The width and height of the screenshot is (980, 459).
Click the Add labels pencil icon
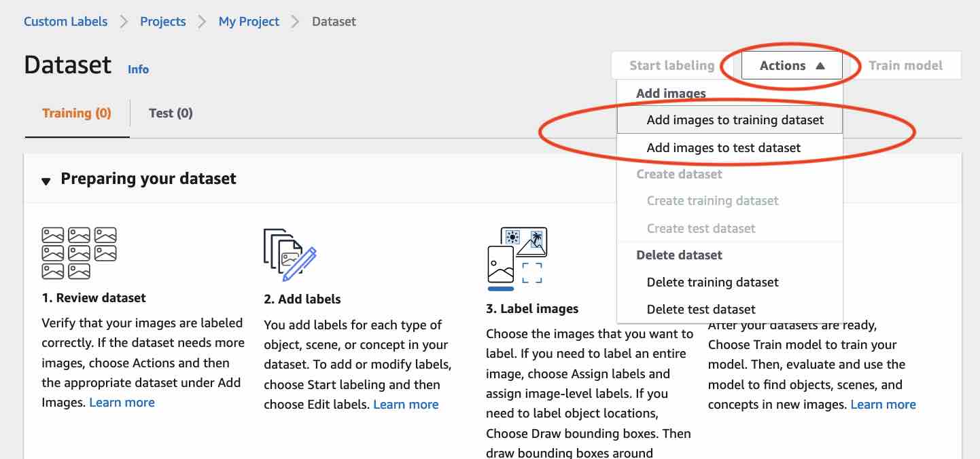pyautogui.click(x=289, y=256)
